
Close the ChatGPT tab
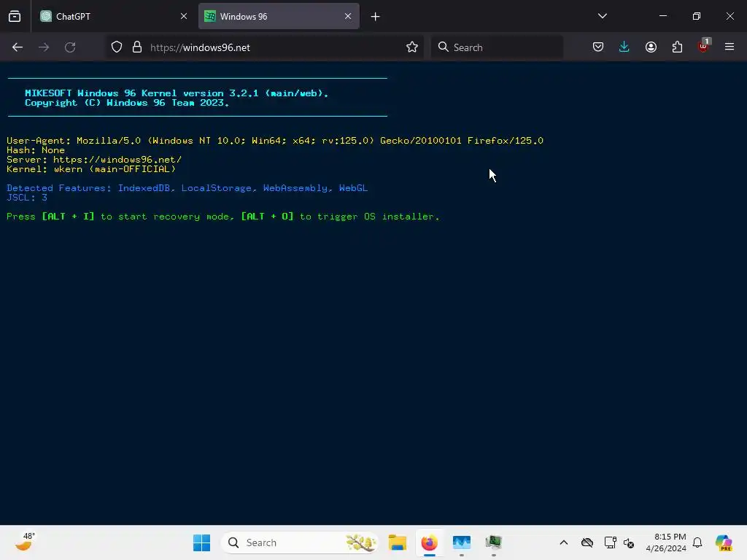(184, 17)
